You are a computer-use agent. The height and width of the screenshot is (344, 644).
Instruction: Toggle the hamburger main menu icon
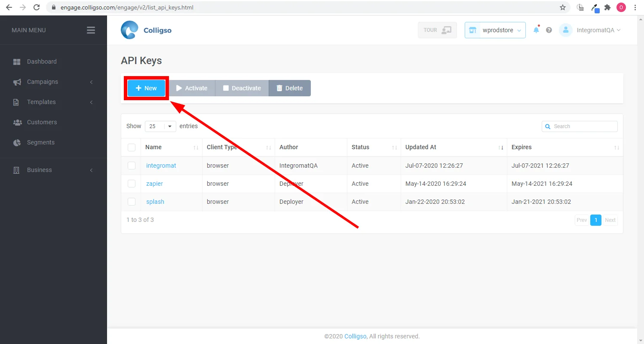click(x=91, y=30)
